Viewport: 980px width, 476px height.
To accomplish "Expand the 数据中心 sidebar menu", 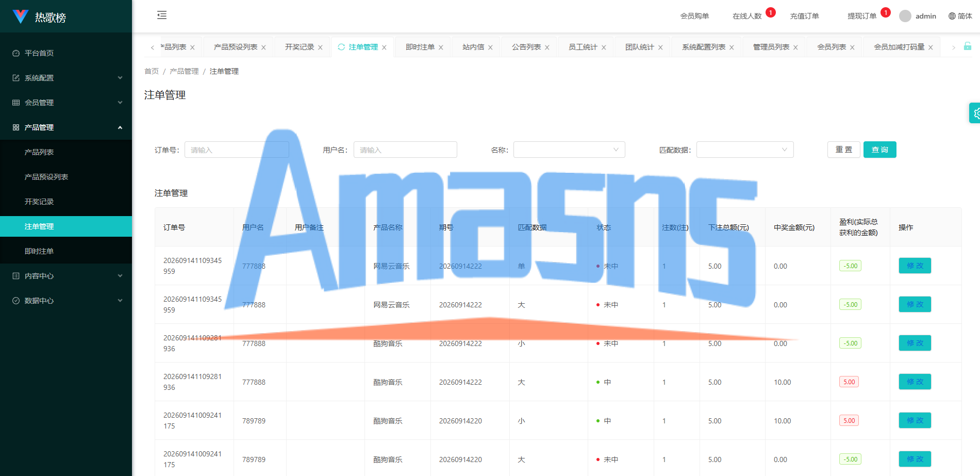I will [x=66, y=301].
